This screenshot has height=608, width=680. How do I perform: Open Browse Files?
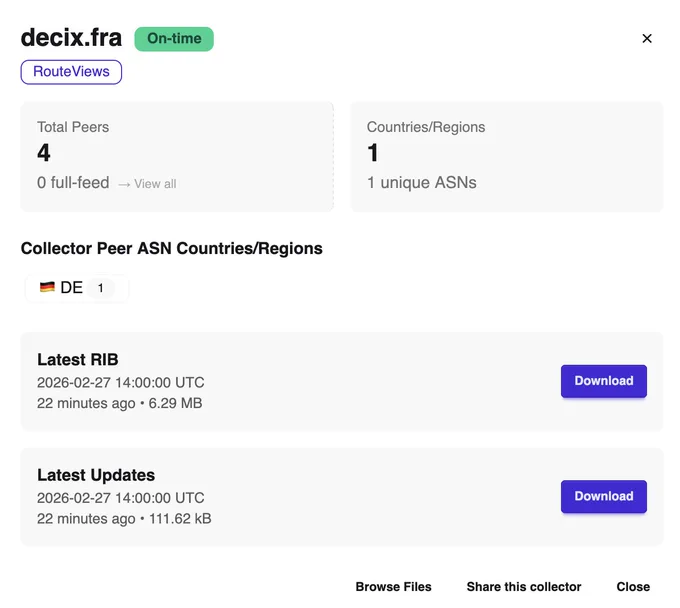(393, 587)
